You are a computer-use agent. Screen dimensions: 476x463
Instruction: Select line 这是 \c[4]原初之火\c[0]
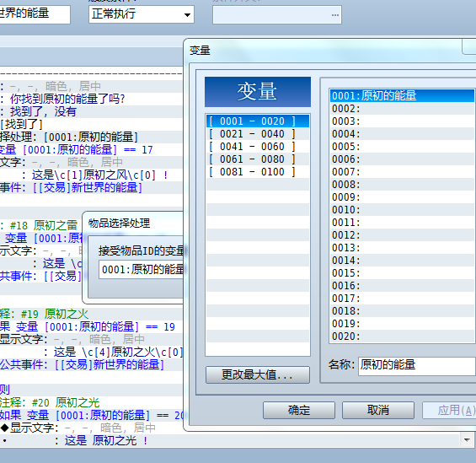coord(91,353)
